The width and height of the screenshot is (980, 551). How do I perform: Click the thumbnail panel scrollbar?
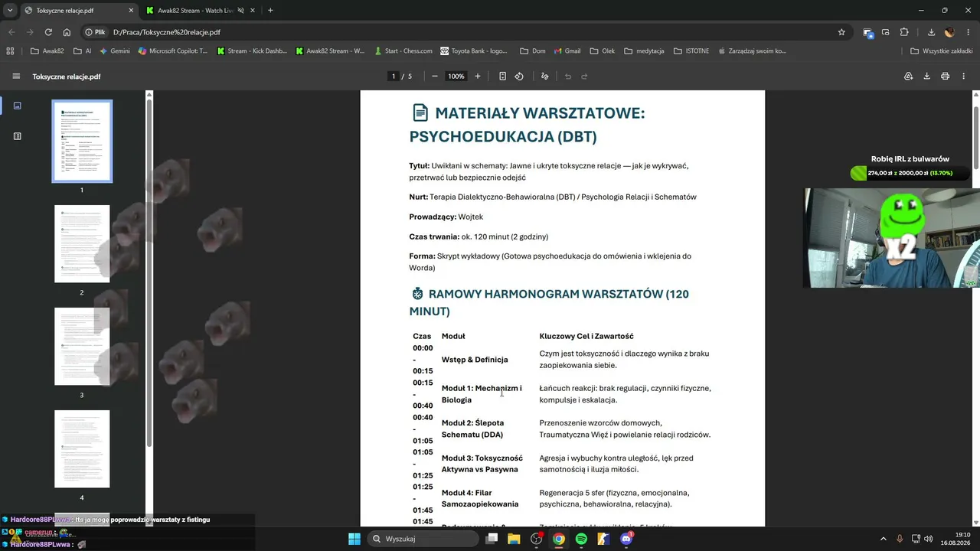pyautogui.click(x=149, y=272)
